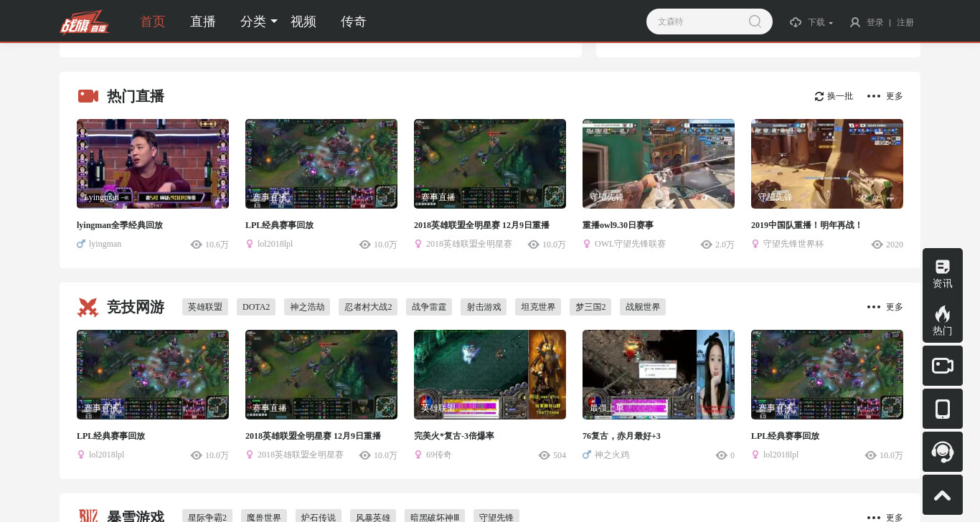Select the 炉石传说 category tag

pyautogui.click(x=319, y=516)
